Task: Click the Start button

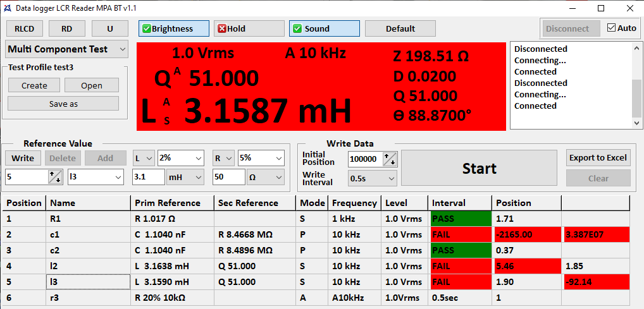Action: click(x=479, y=168)
